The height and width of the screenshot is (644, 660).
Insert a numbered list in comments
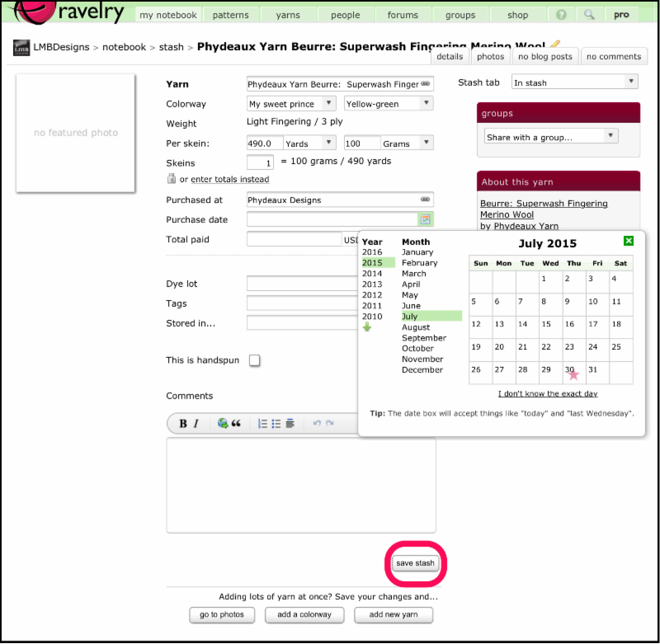262,424
